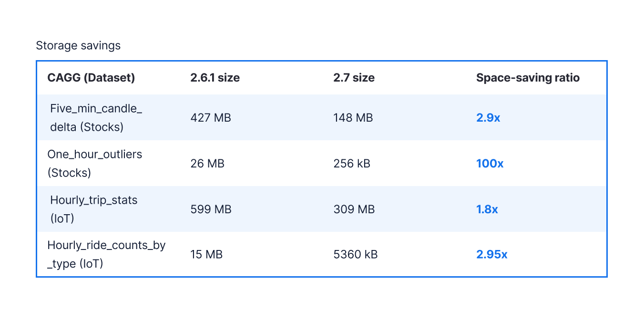Image resolution: width=644 pixels, height=312 pixels.
Task: Select the Hourly_ride_counts_by_type (IoT) dataset cell
Action: (106, 254)
